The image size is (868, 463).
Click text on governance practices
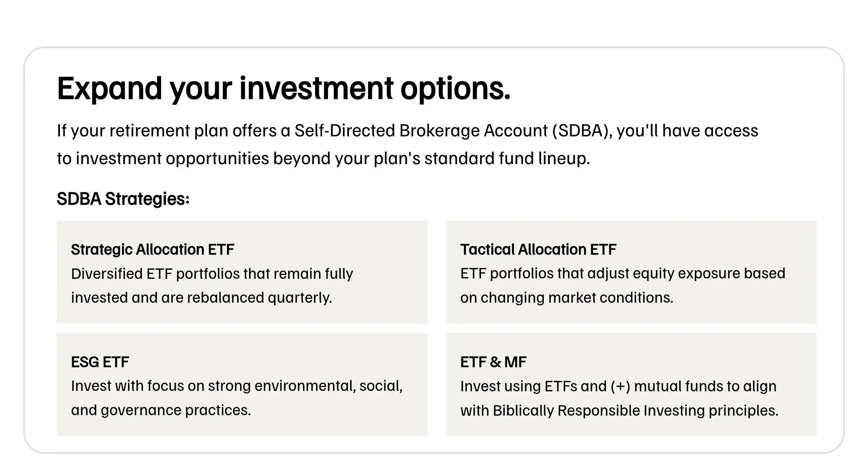coord(161,410)
